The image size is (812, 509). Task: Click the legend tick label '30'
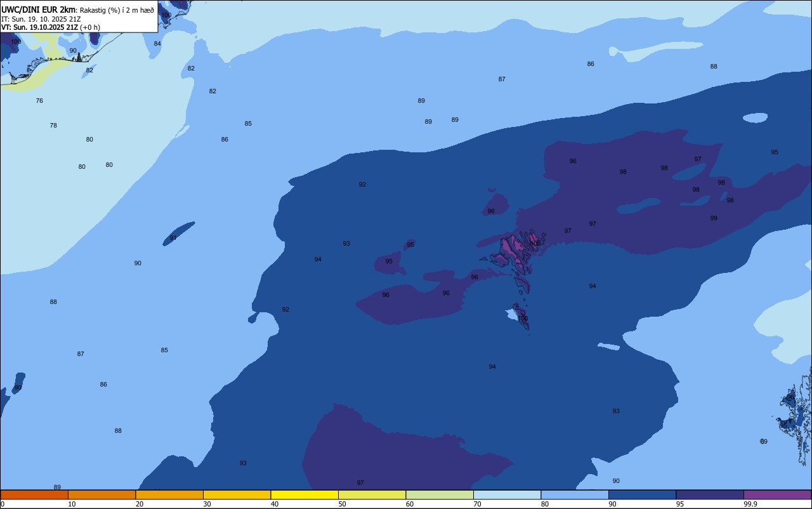click(x=207, y=504)
